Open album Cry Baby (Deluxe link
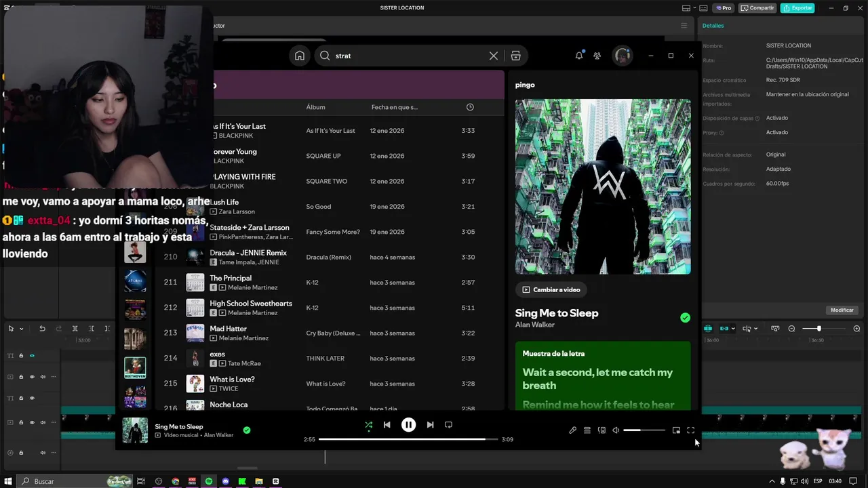This screenshot has width=868, height=488. (x=333, y=333)
